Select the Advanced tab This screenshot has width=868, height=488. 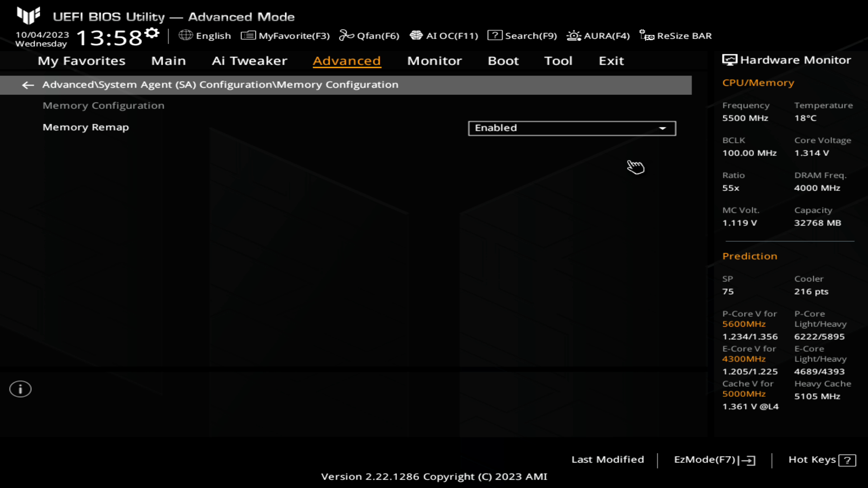click(347, 61)
